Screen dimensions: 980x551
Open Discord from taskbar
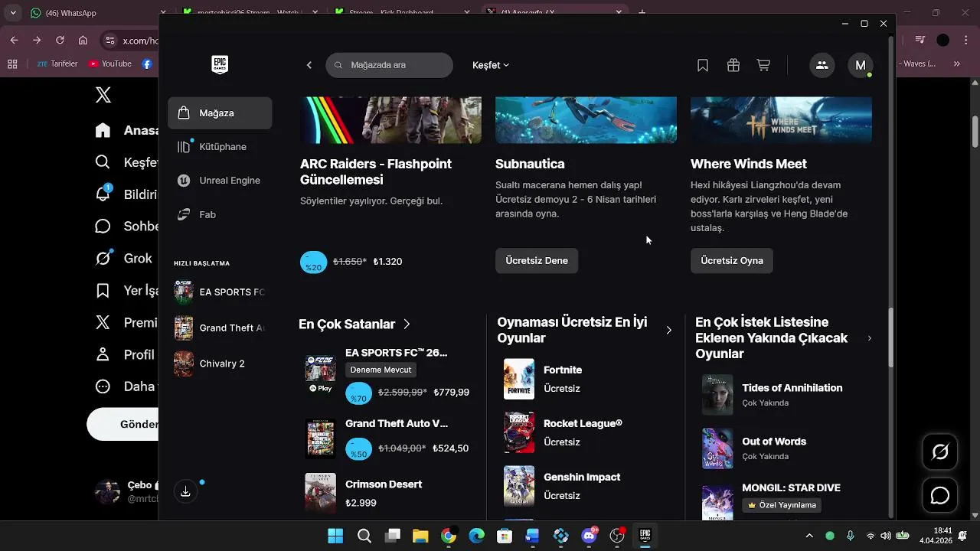(x=590, y=536)
